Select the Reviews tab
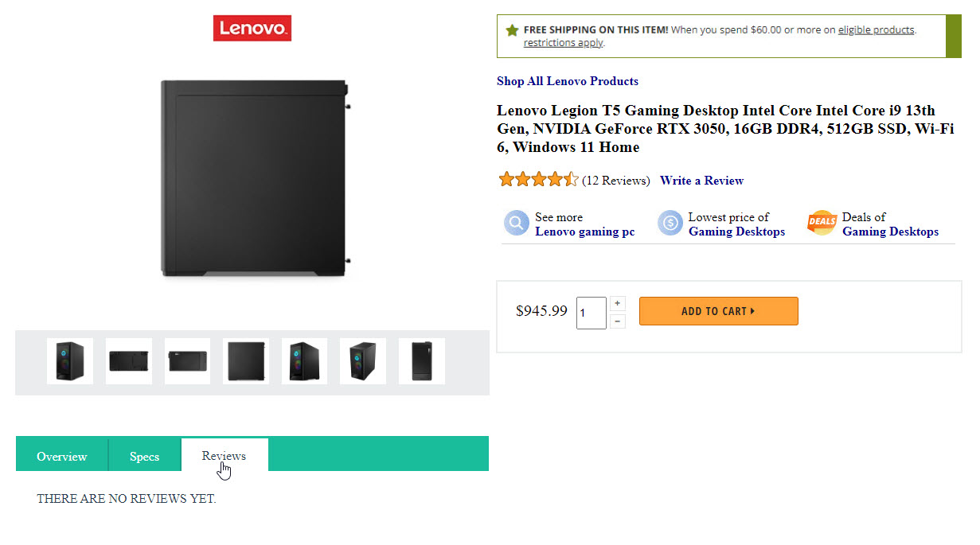Screen dimensions: 980x545 tap(224, 456)
